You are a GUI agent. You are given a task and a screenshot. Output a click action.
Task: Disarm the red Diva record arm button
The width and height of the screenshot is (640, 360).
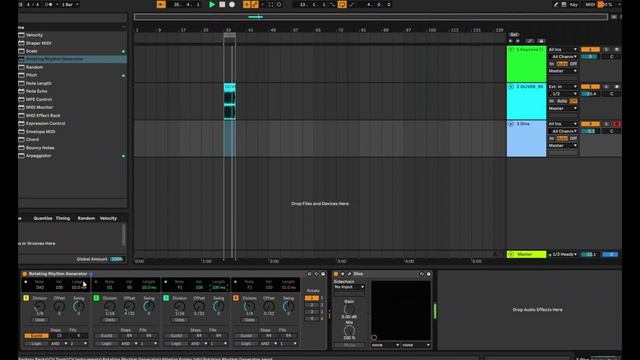(x=616, y=124)
